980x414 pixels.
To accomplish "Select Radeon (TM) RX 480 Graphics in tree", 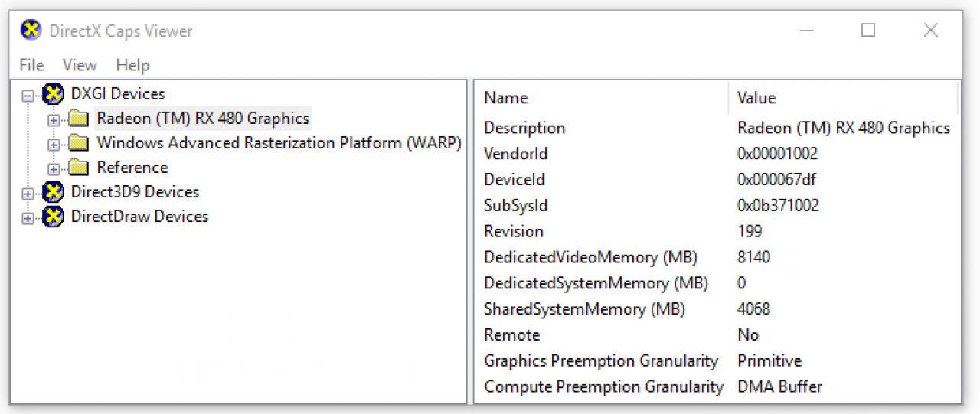I will pyautogui.click(x=203, y=119).
